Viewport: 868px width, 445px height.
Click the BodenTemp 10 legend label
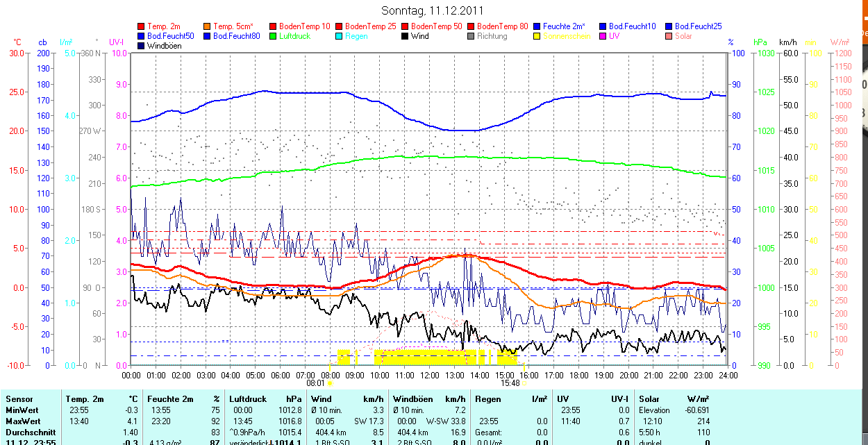tap(304, 26)
